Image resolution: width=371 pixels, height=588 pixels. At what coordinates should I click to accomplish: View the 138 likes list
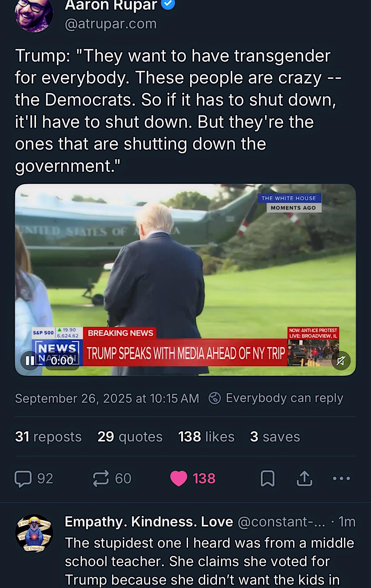(206, 437)
